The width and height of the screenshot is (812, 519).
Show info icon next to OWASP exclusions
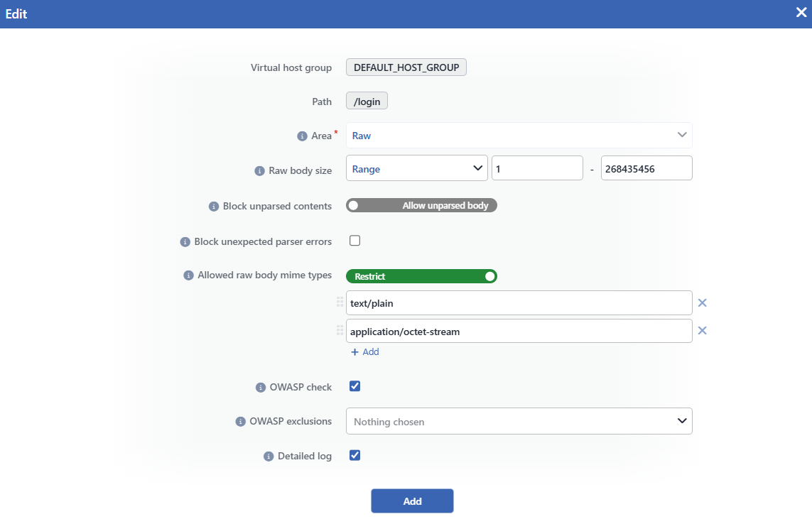[x=240, y=422]
